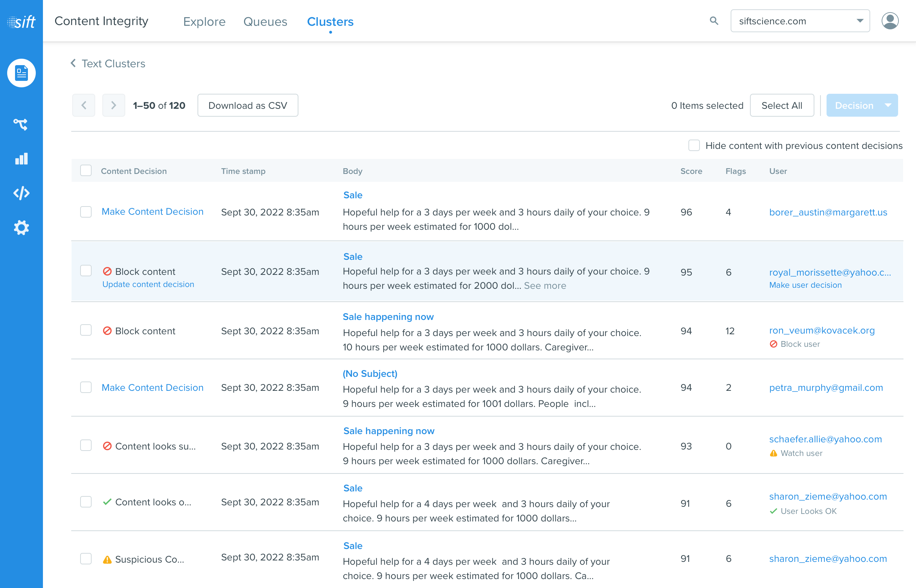
Task: Select the petra_murphy row checkbox
Action: coord(86,387)
